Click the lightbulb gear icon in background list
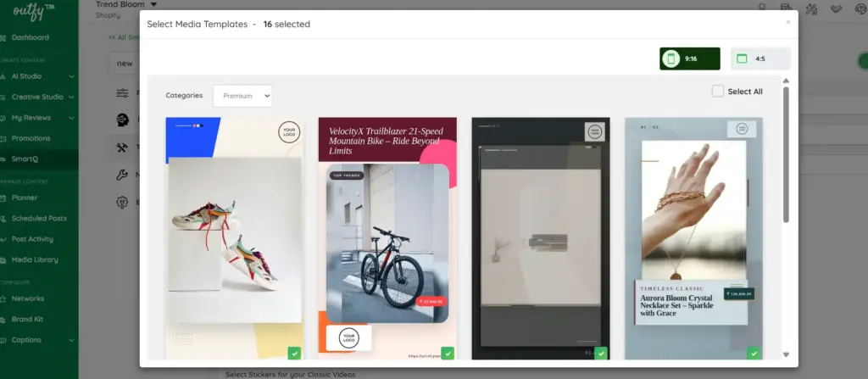This screenshot has width=868, height=379. pyautogui.click(x=122, y=203)
